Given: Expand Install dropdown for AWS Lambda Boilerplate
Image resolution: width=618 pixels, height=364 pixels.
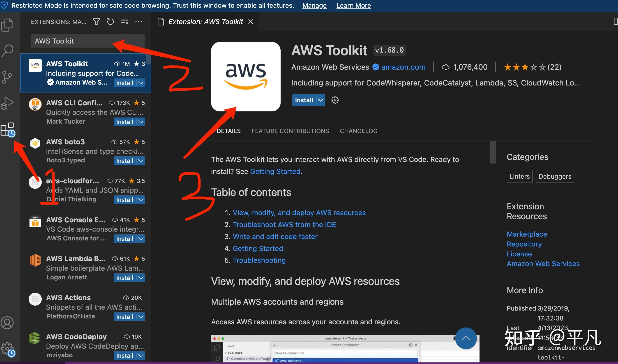Looking at the screenshot, I should pos(141,278).
